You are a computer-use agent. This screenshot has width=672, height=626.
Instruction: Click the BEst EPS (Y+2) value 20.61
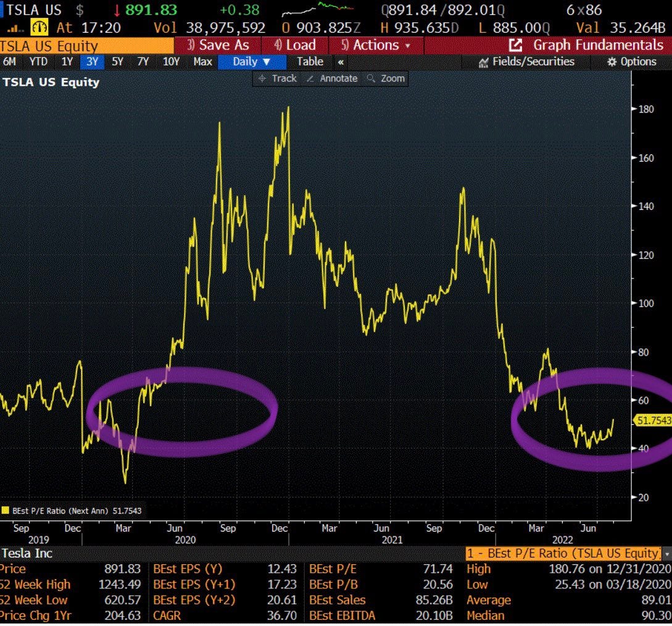(x=282, y=600)
